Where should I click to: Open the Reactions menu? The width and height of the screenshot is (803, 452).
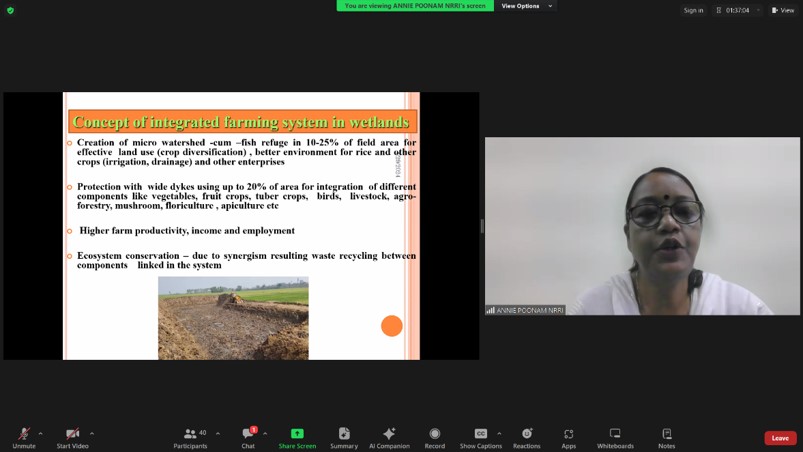tap(526, 436)
